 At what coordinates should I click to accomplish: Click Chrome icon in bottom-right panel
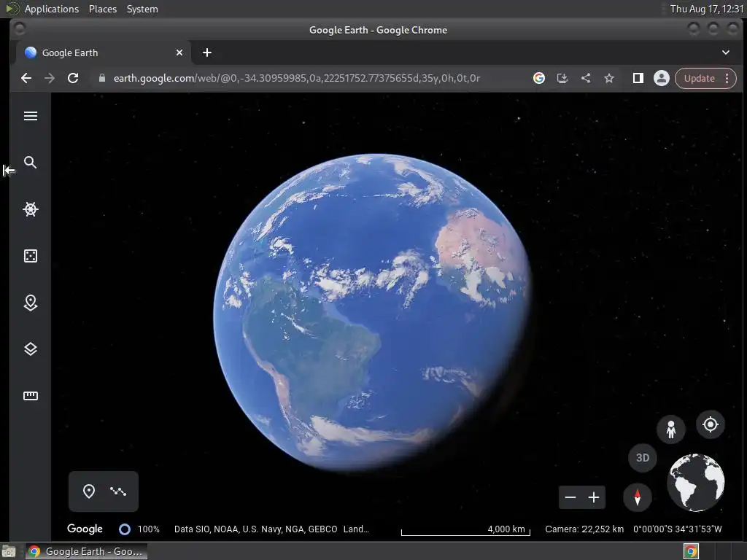coord(692,552)
